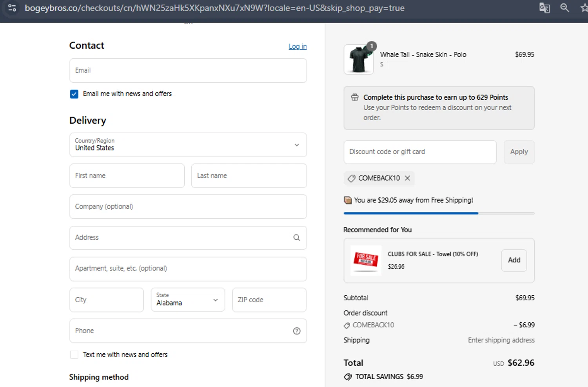Click the Subtotal $69.95 value
Viewport: 588px width, 387px height.
(525, 298)
